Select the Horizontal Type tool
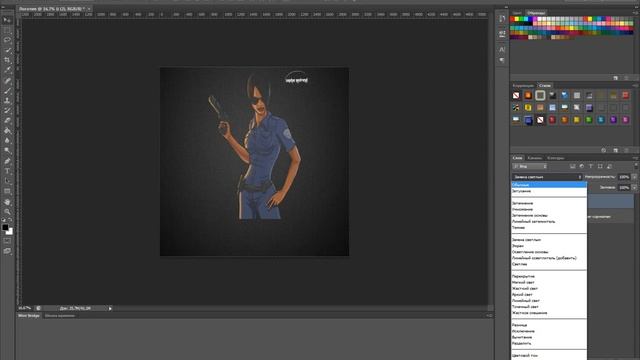Viewport: 640px width, 360px height. 7,171
